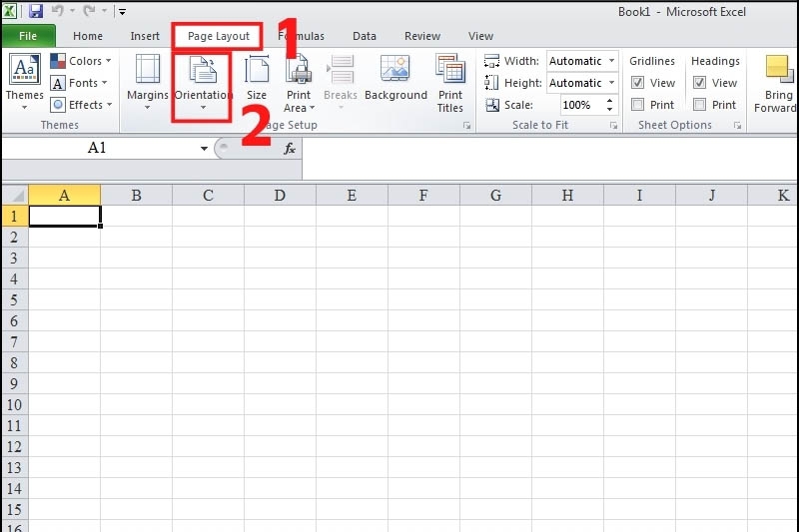
Task: Open the Name Box dropdown arrow
Action: (x=204, y=149)
